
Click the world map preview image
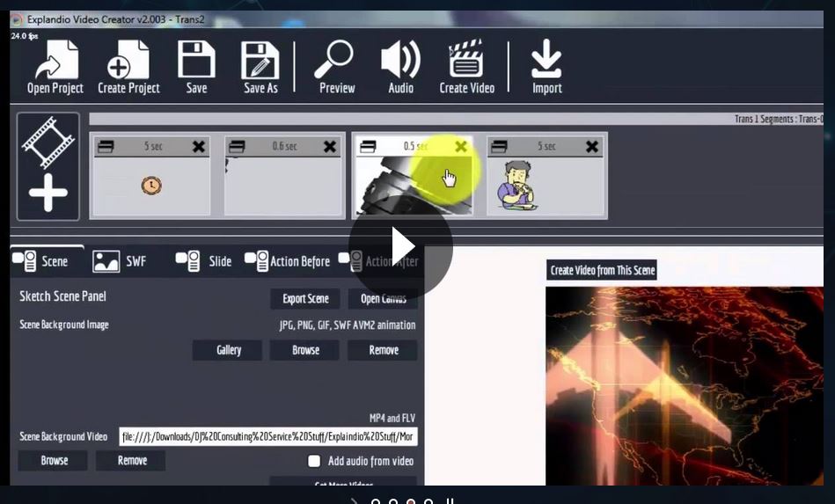click(x=685, y=386)
